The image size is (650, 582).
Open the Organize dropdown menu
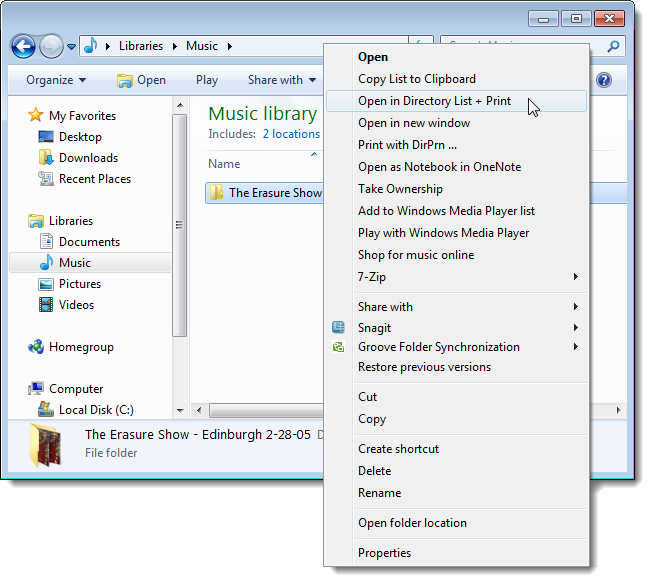point(56,80)
